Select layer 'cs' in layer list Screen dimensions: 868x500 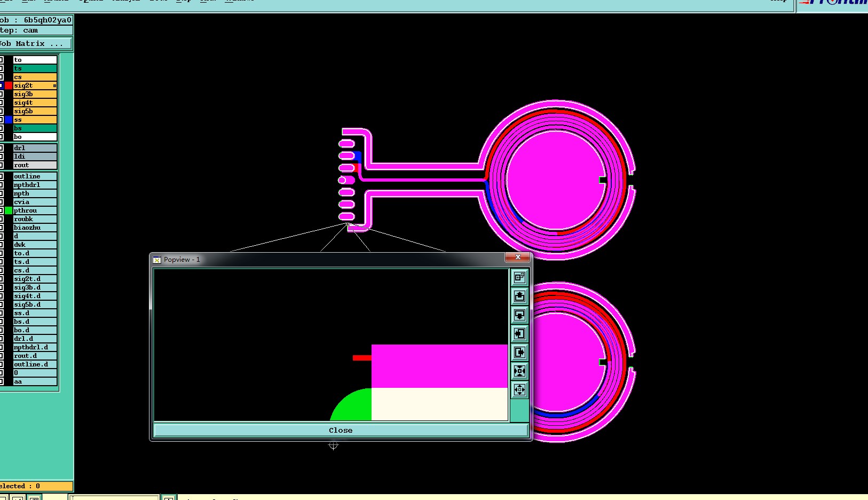click(x=35, y=77)
